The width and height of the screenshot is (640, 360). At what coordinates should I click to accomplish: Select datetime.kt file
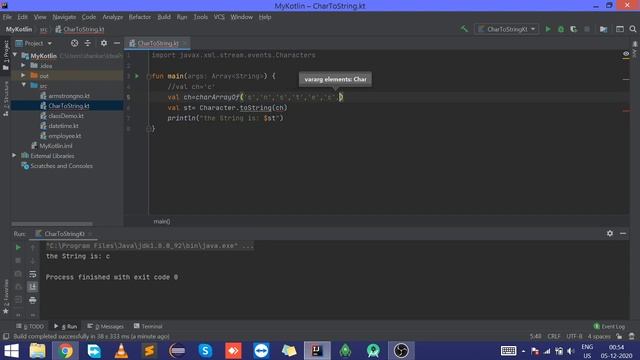[63, 126]
